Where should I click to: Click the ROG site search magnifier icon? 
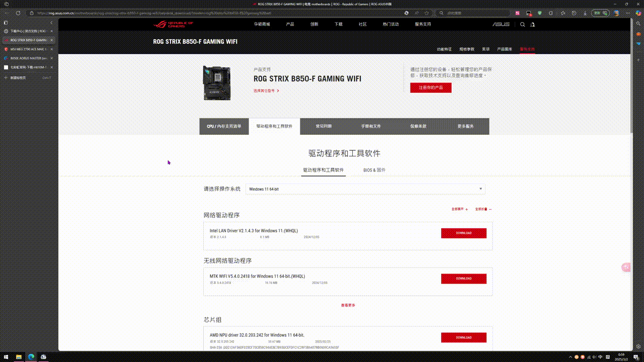point(522,24)
